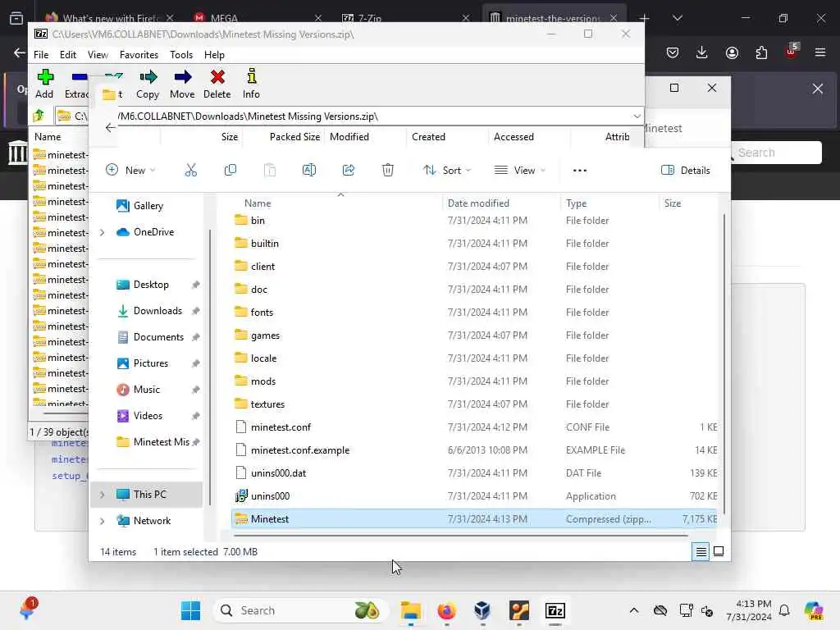
Task: Open Firefox list all tabs chevron
Action: (677, 18)
